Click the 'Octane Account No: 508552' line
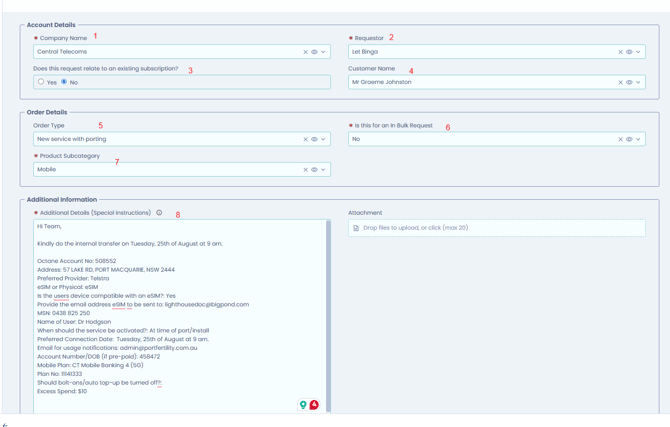Screen dimensions: 670x427 [x=76, y=261]
